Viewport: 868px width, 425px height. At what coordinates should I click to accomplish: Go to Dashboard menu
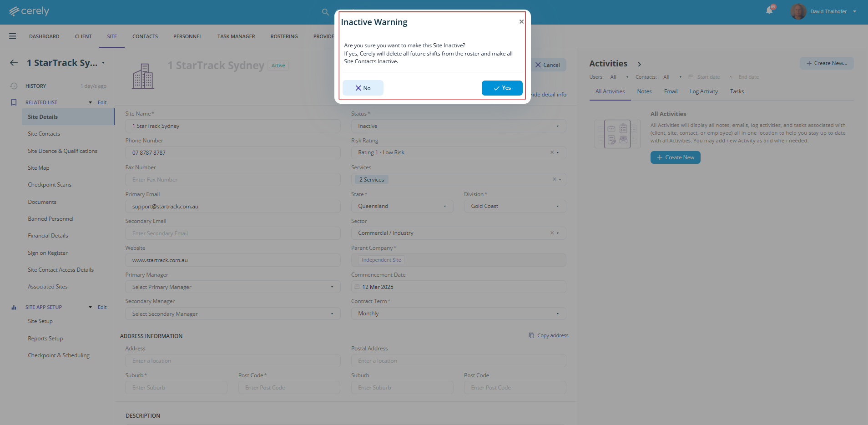(x=44, y=36)
